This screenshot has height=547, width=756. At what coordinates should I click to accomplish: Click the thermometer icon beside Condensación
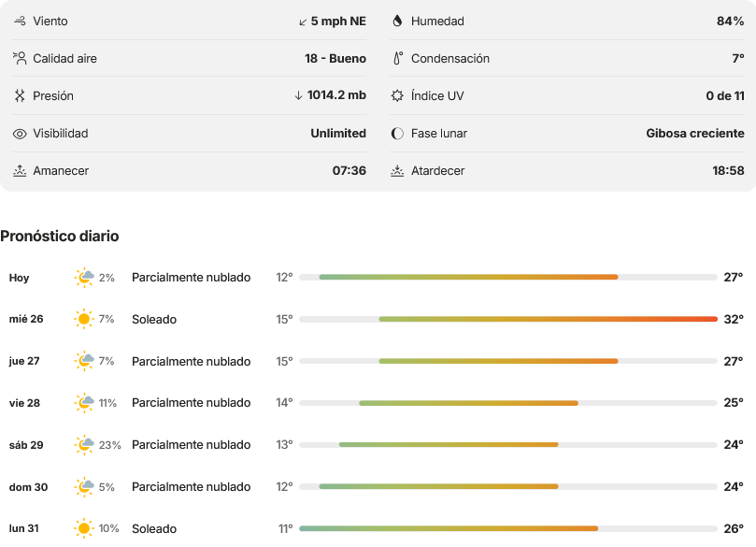pos(398,58)
